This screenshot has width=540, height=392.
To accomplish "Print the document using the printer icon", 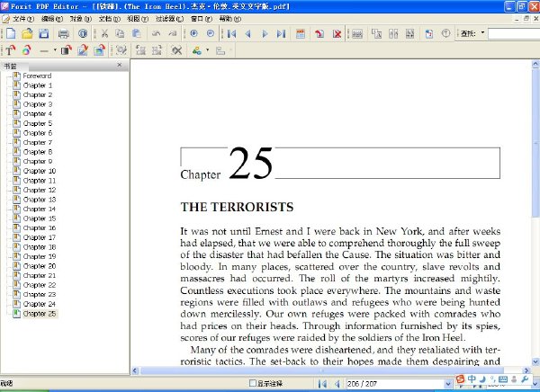I will (x=63, y=33).
